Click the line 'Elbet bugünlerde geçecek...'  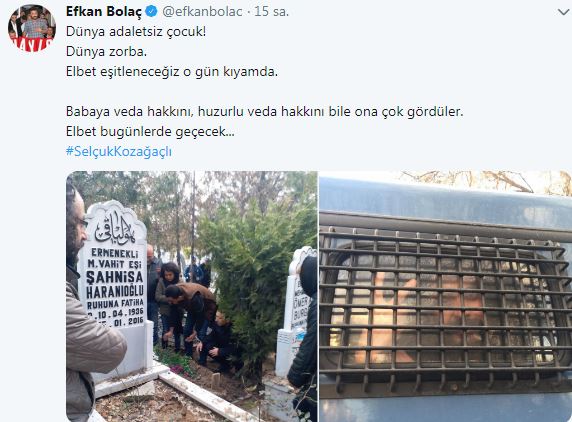tap(150, 131)
